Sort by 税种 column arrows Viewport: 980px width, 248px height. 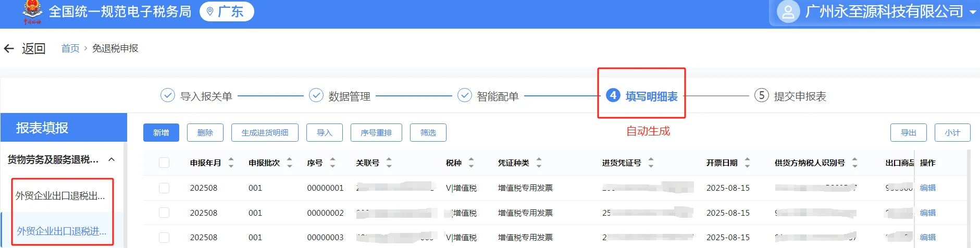471,163
